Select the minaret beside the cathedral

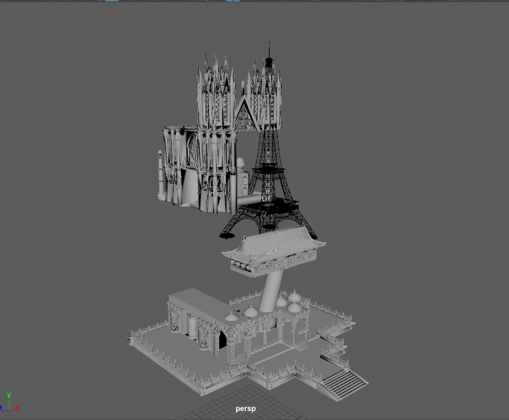click(160, 175)
